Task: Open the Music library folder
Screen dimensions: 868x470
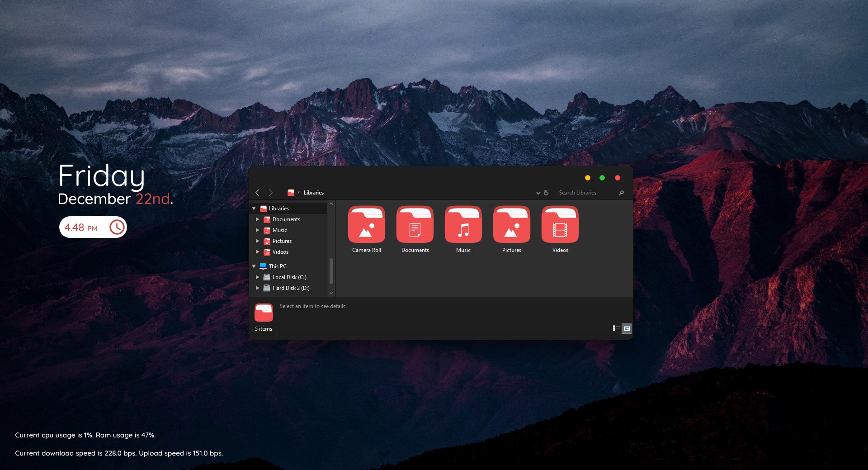Action: [463, 225]
